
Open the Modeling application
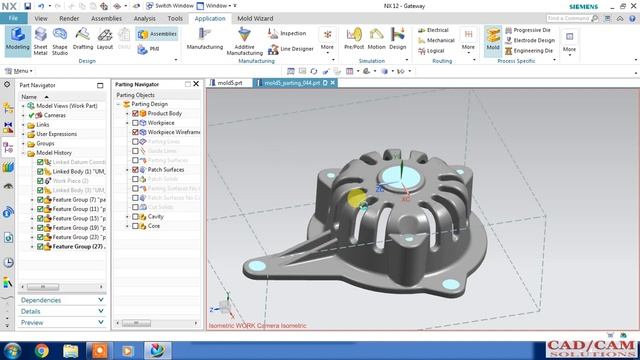(18, 40)
